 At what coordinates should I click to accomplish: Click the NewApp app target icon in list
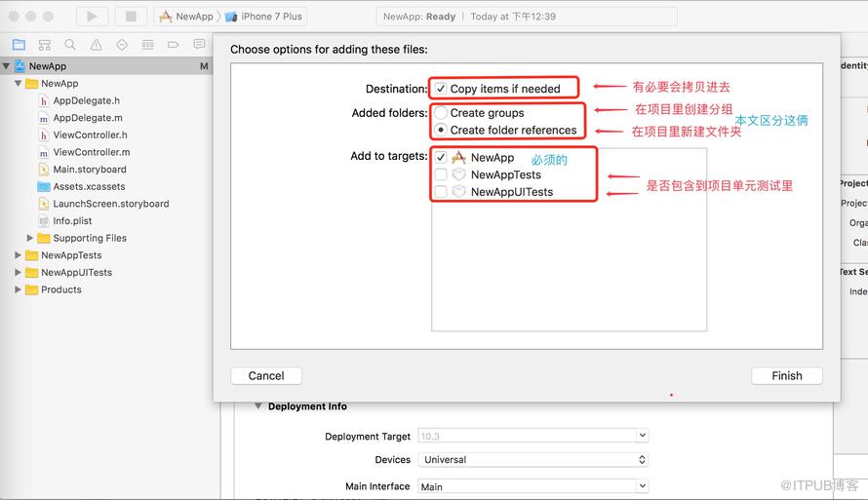(459, 158)
